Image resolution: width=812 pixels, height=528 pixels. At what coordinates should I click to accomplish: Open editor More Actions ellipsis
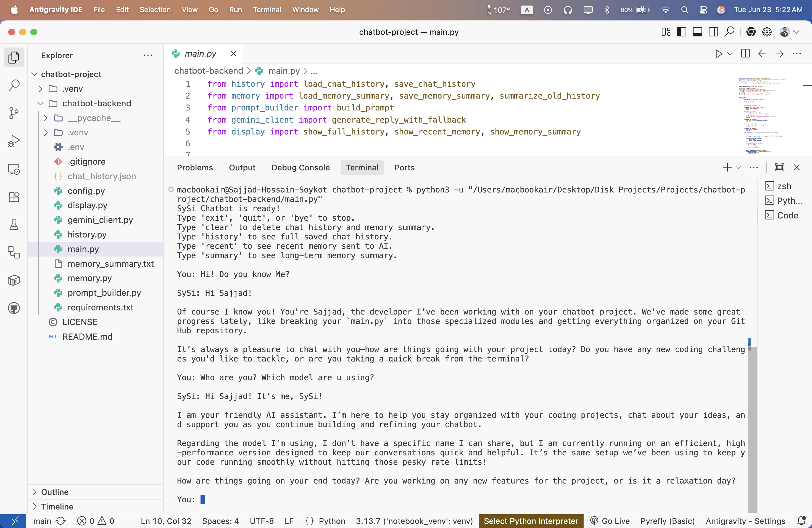point(797,54)
